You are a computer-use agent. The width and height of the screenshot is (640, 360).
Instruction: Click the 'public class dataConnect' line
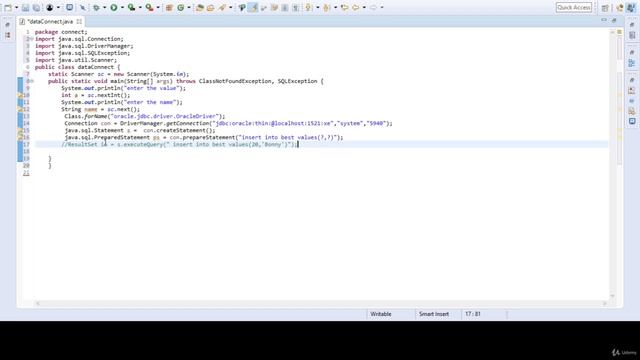(78, 67)
